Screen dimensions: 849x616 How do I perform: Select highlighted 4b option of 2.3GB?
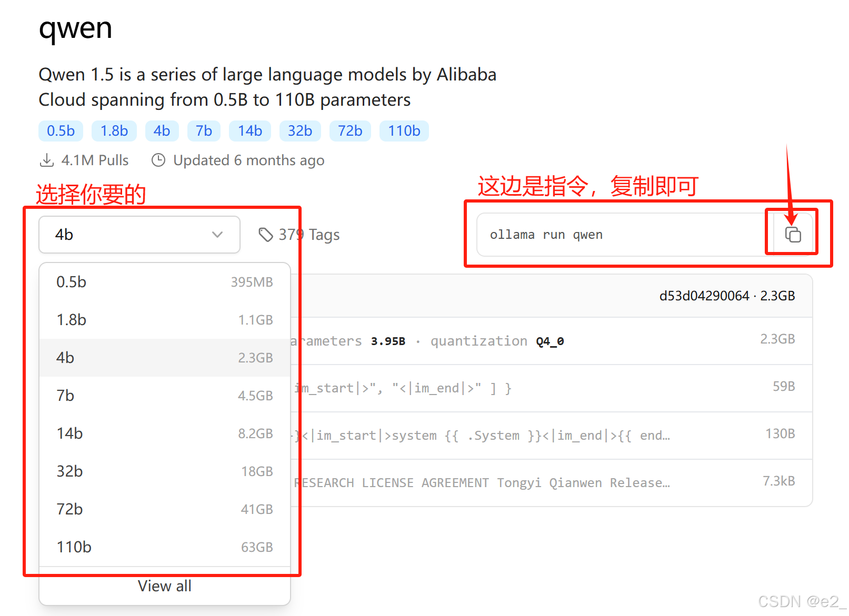(x=165, y=358)
